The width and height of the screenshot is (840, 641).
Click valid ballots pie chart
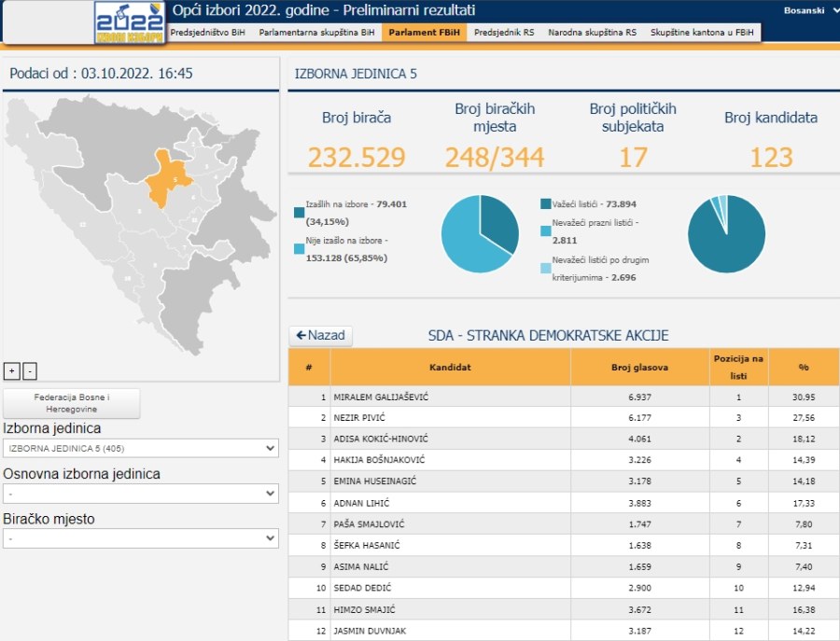click(726, 233)
